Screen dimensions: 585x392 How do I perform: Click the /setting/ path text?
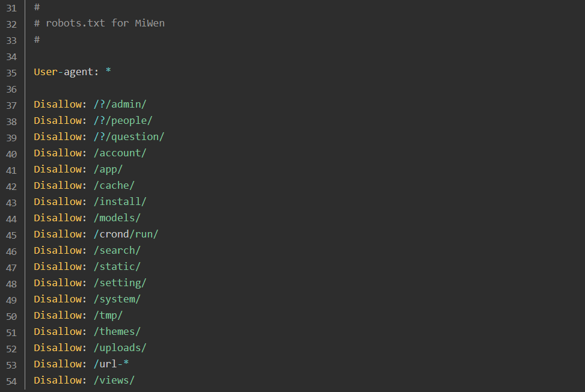click(120, 283)
